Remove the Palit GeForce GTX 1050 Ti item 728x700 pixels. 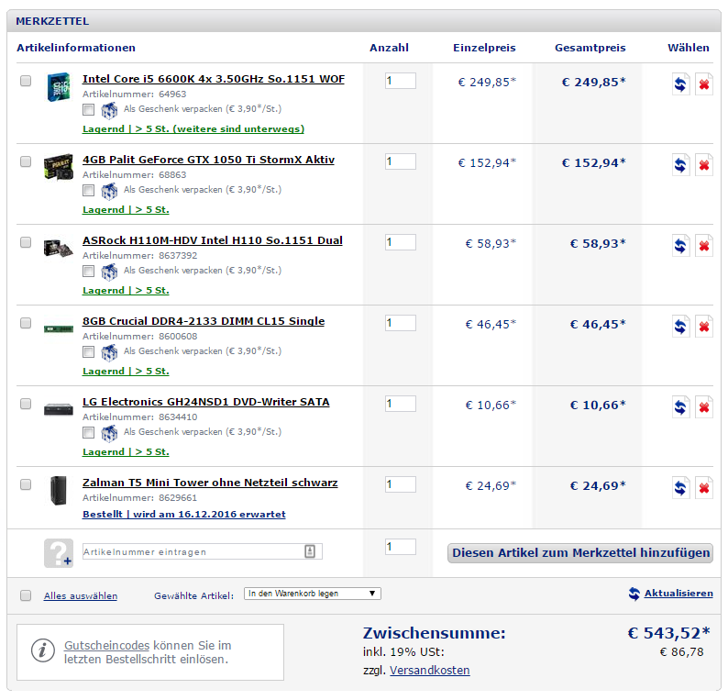point(704,165)
